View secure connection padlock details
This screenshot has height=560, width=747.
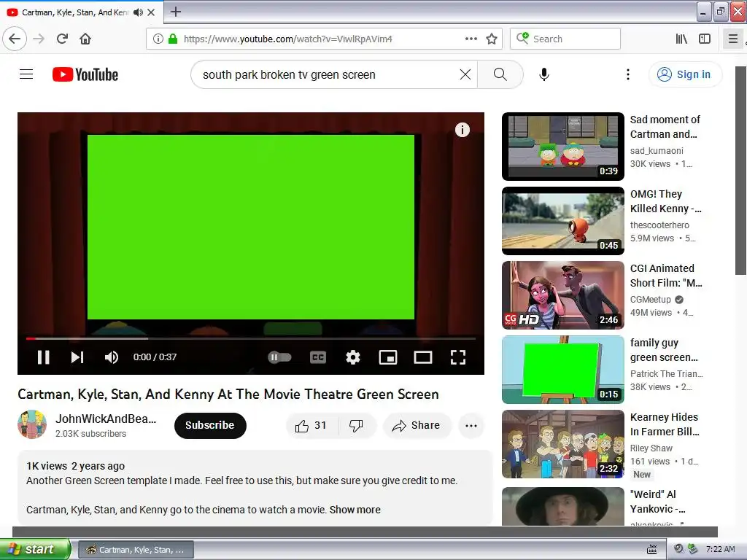coord(173,39)
